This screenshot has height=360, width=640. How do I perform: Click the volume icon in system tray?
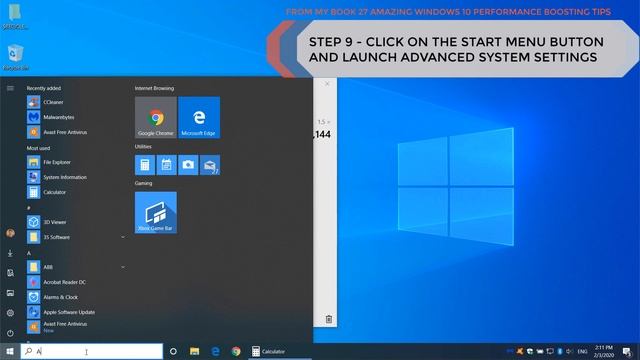(x=570, y=351)
